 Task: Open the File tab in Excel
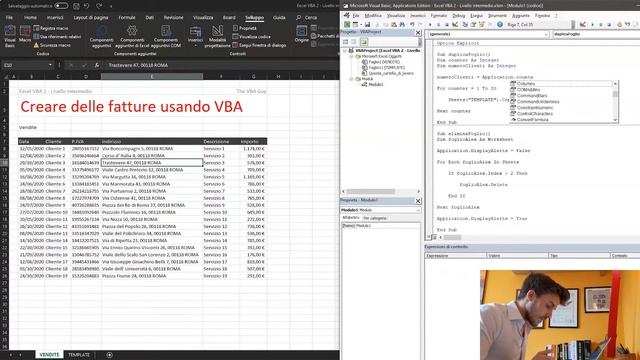tap(9, 18)
